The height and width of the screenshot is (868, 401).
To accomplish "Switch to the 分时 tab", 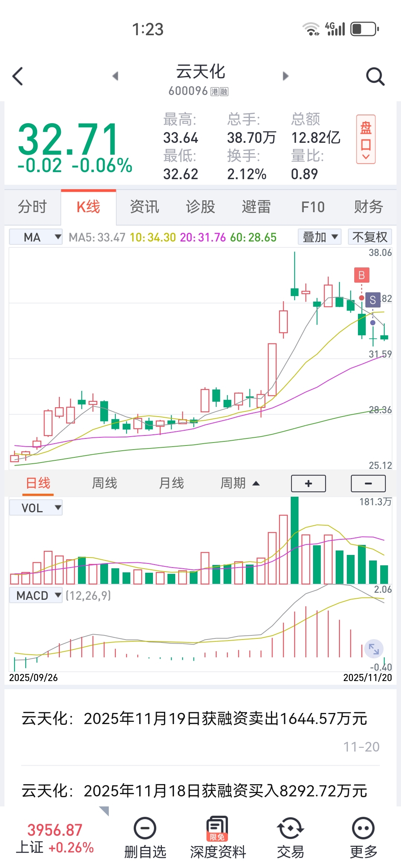I will coord(33,207).
